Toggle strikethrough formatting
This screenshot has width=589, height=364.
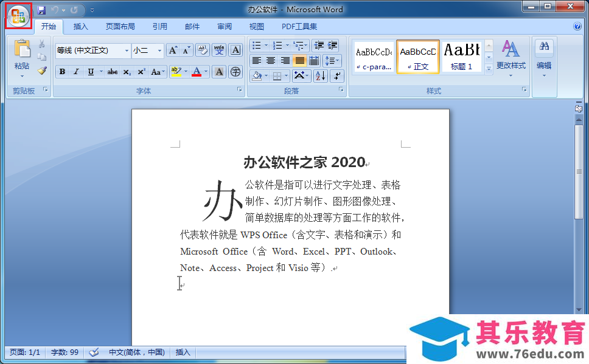(113, 72)
